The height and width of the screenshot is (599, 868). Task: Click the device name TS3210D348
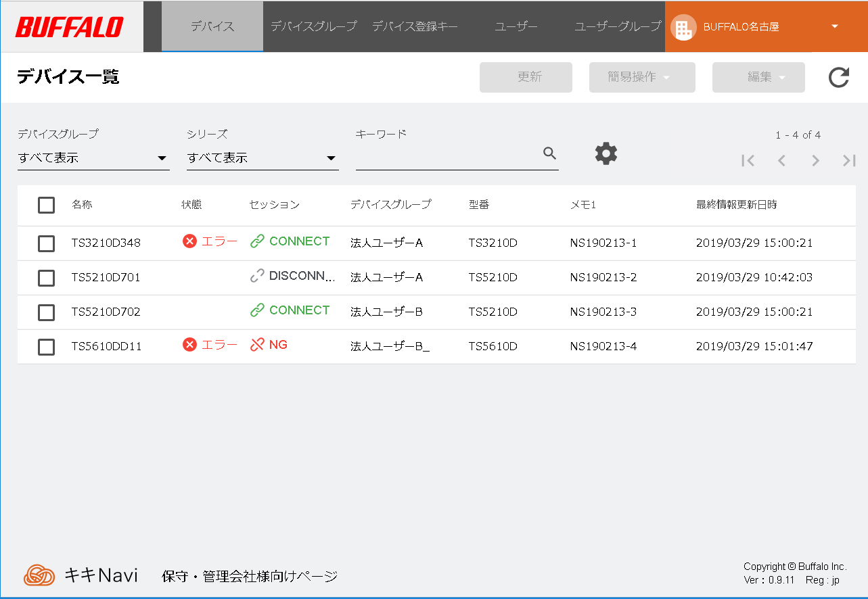pyautogui.click(x=106, y=243)
